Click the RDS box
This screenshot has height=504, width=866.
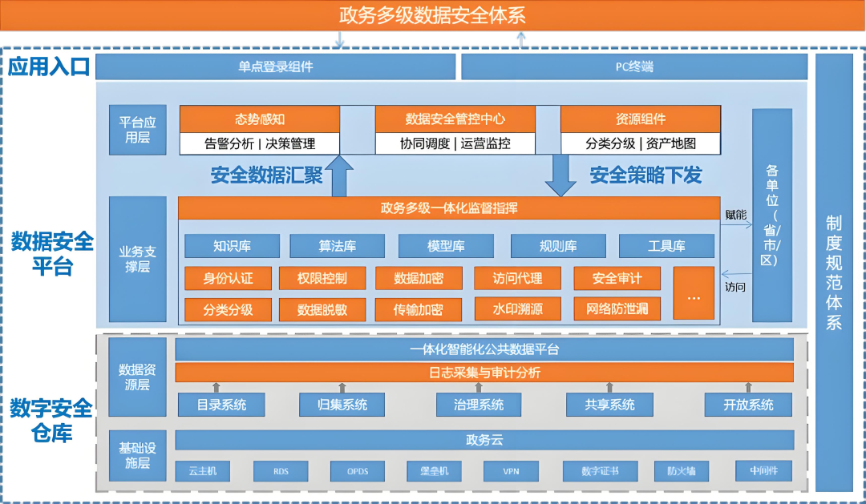[281, 471]
